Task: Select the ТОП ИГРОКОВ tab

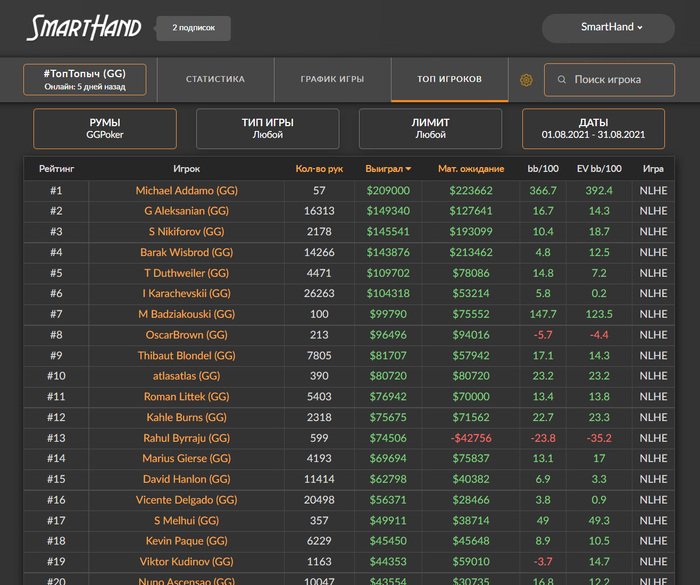Action: click(449, 79)
